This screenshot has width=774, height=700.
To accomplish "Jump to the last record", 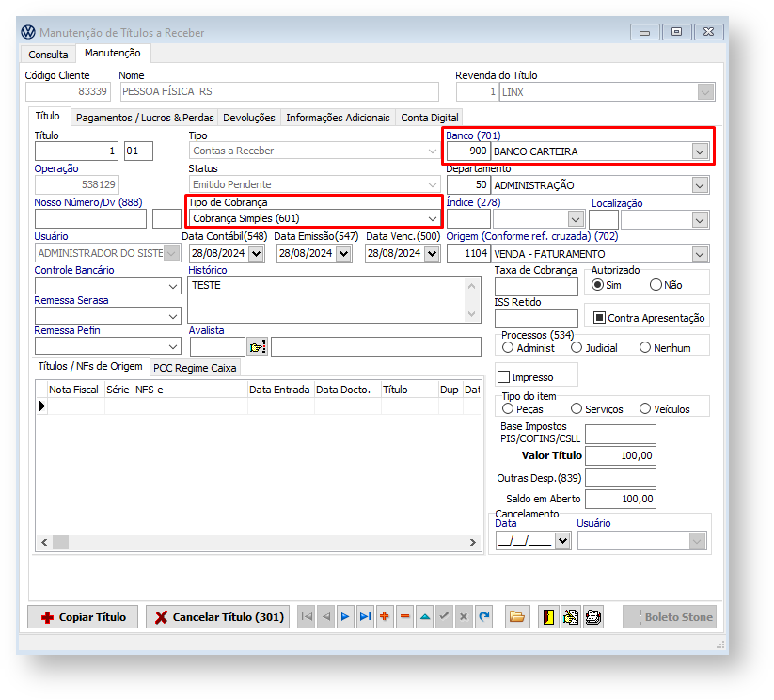I will point(365,616).
